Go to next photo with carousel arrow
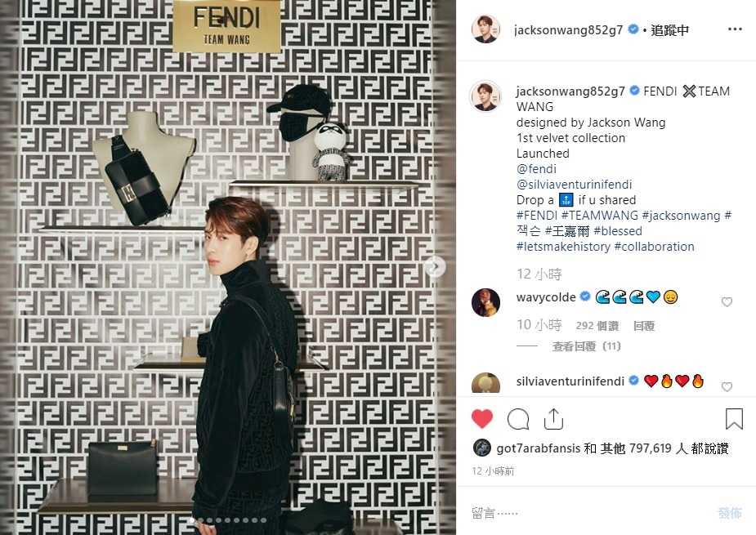756x535 pixels. (x=435, y=266)
